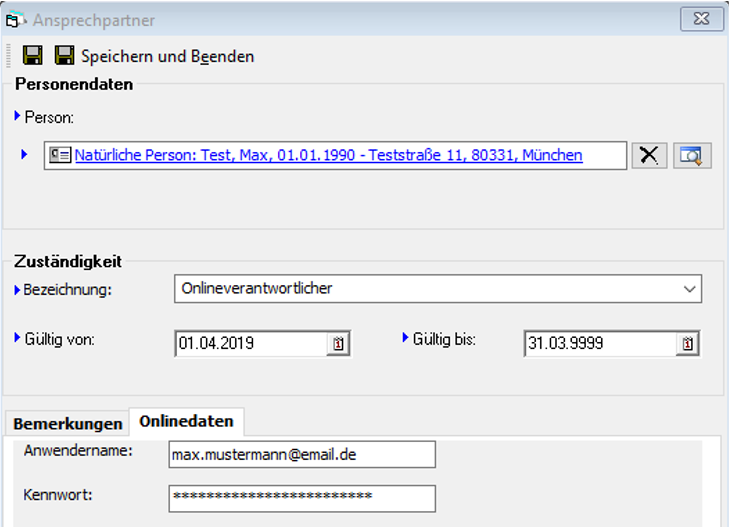Open the Natürliche Person Test, Max link
This screenshot has width=729, height=527.
(x=328, y=155)
